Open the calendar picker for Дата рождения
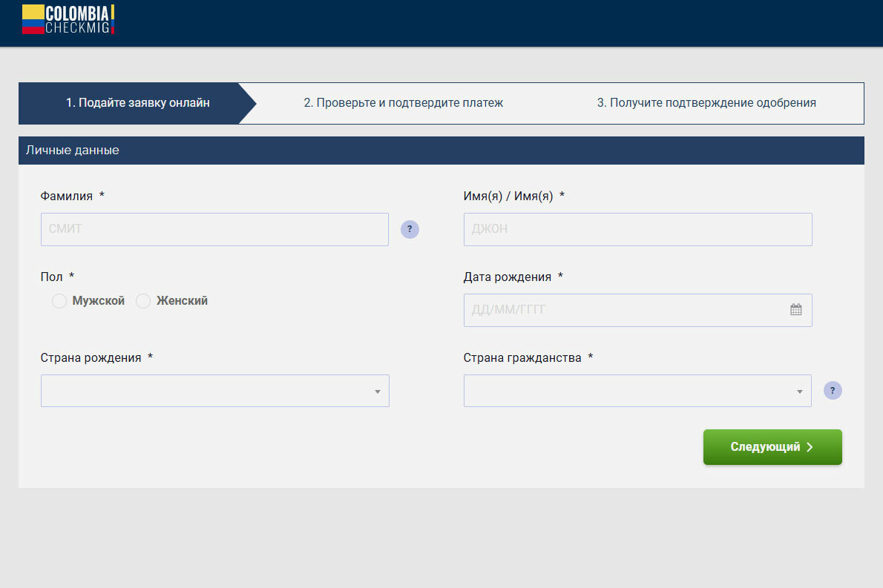The height and width of the screenshot is (588, 883). click(x=796, y=309)
